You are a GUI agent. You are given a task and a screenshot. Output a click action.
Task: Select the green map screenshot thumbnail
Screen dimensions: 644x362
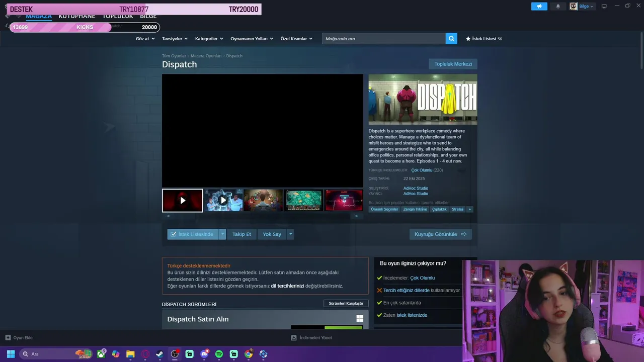[304, 201]
